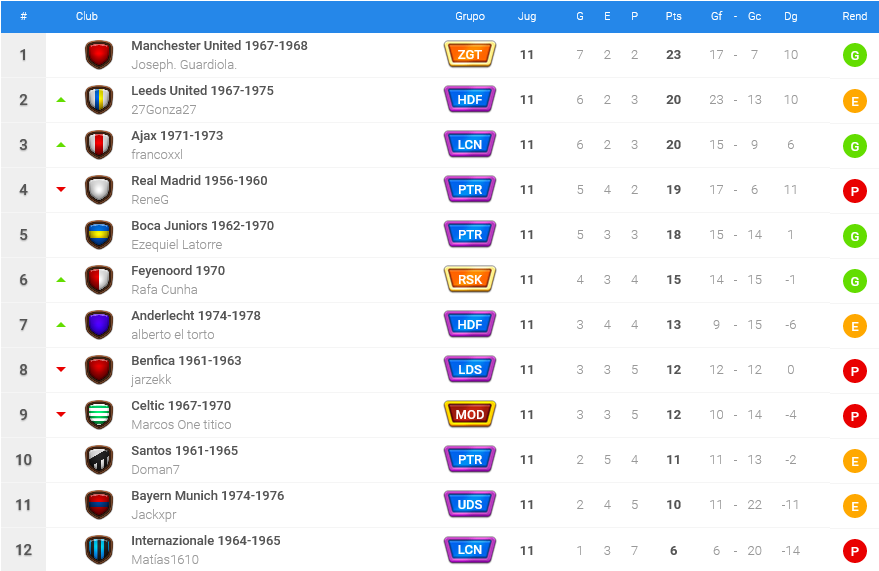The height and width of the screenshot is (571, 879).
Task: Click the red P form indicator for Real Madrid
Action: [x=854, y=191]
